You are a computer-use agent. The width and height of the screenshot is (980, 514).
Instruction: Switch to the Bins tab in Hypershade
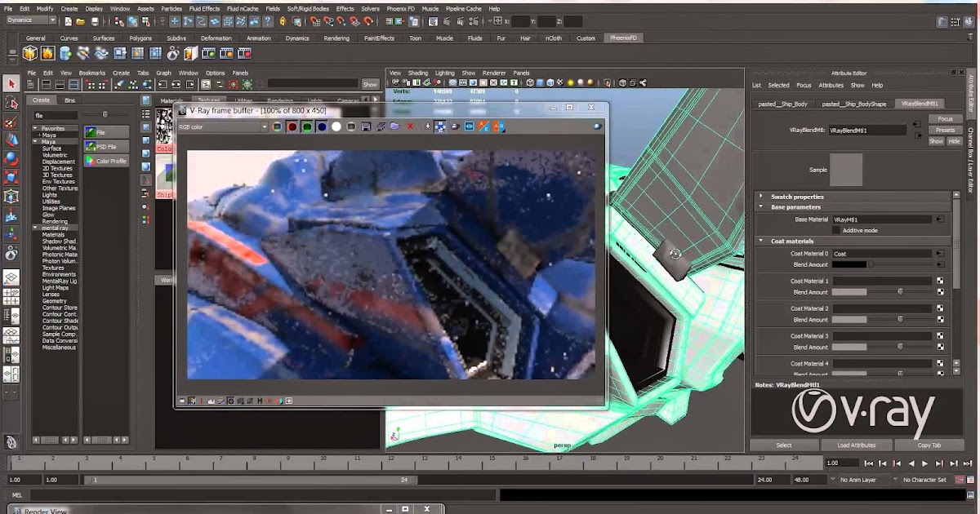[69, 100]
